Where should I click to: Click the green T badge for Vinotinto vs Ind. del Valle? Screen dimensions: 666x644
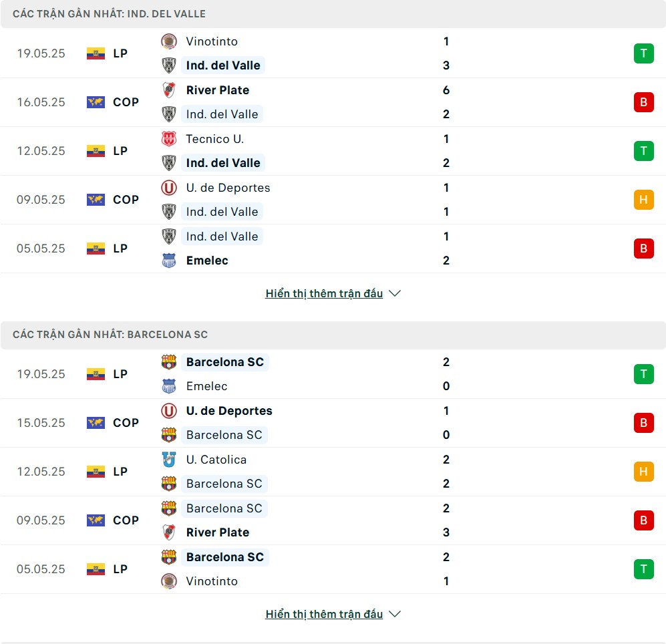coord(643,53)
